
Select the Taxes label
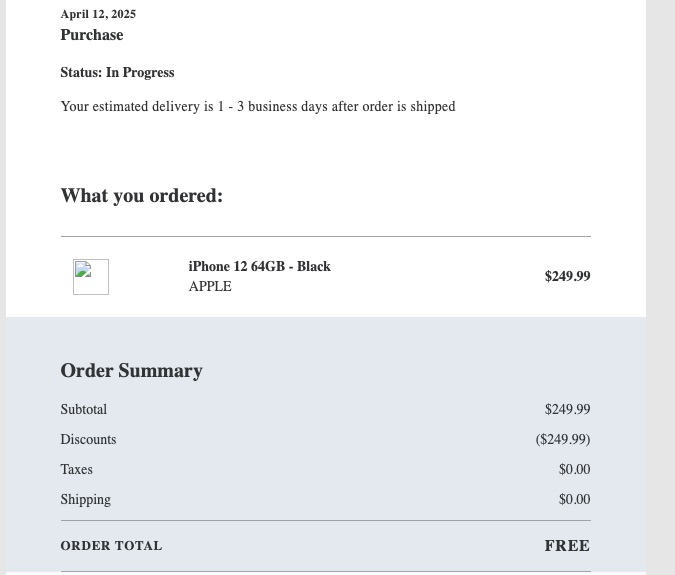(x=76, y=470)
